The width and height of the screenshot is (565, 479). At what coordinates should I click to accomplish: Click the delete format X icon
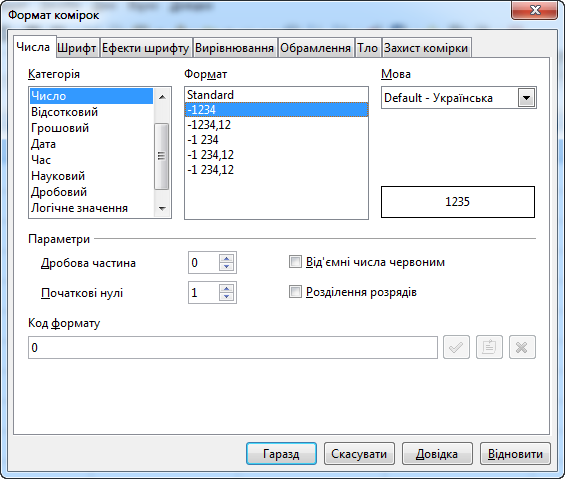(x=522, y=347)
